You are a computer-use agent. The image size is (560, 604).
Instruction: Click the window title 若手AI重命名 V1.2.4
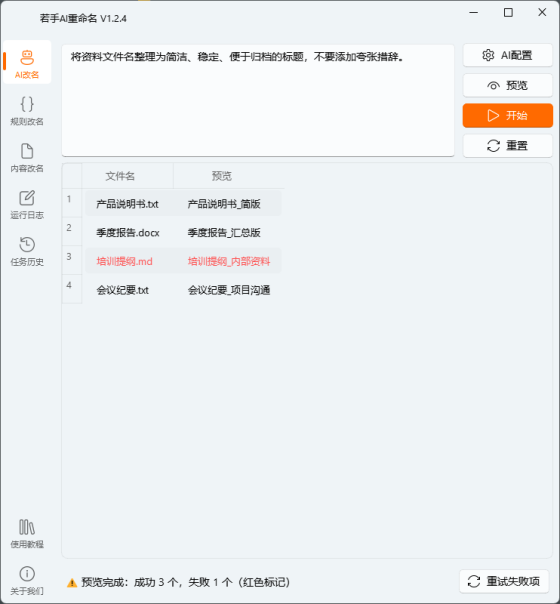(83, 18)
